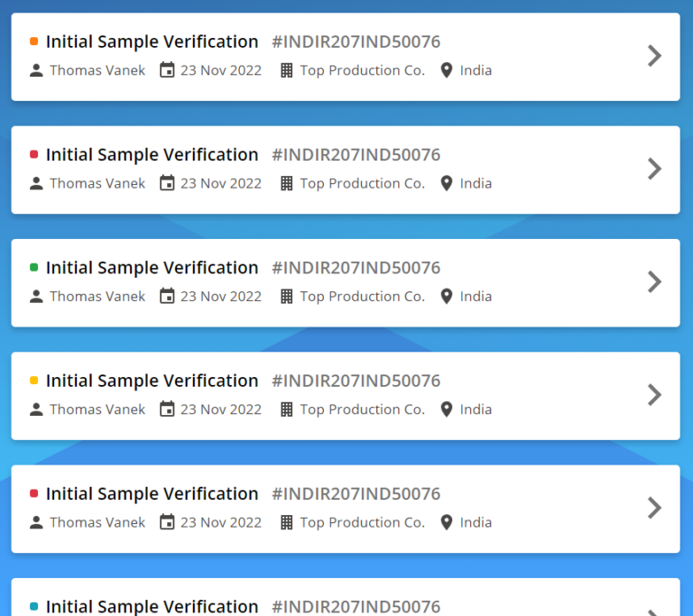Click the teal status dot on the bottom card
The width and height of the screenshot is (693, 616).
pos(34,607)
